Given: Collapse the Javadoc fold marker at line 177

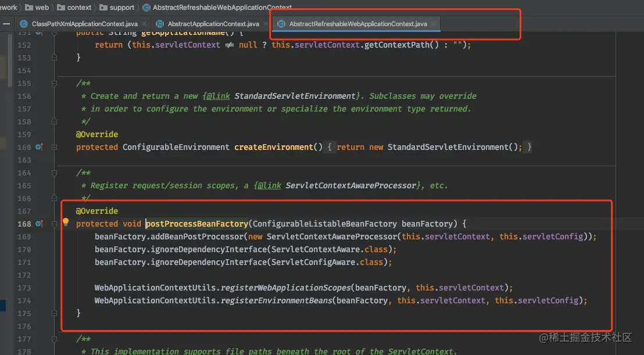Looking at the screenshot, I should [x=54, y=339].
